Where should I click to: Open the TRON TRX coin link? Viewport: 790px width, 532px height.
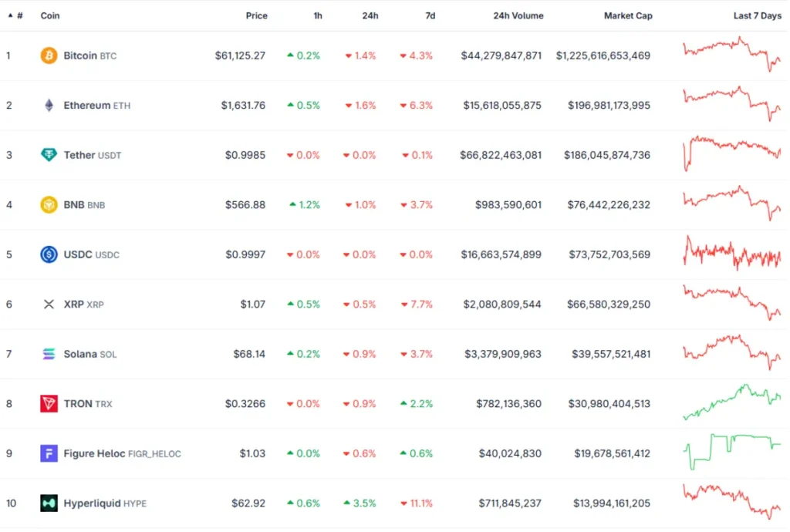pyautogui.click(x=88, y=404)
